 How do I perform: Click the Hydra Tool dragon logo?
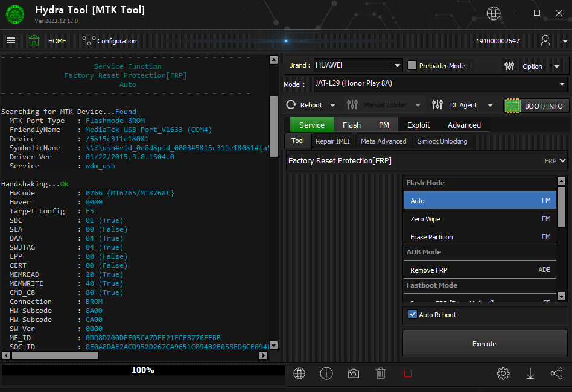(x=15, y=14)
